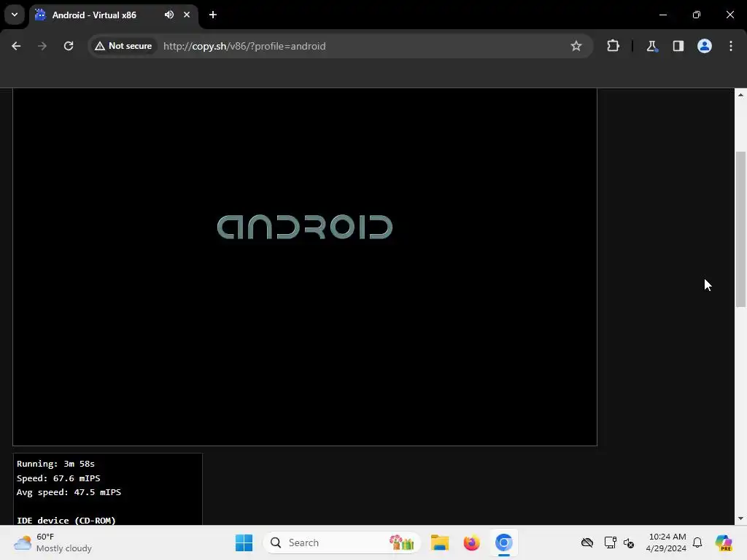
Task: Select the 'Running: 3m 58s' status text
Action: (x=55, y=464)
